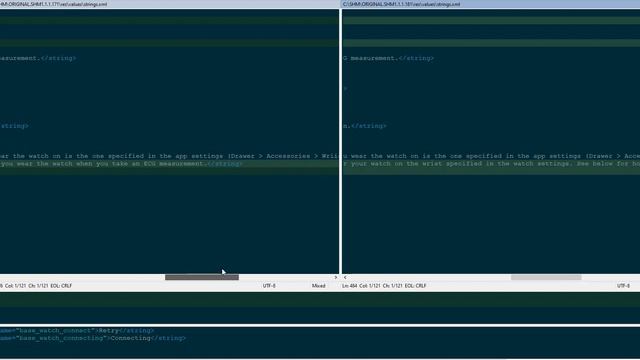Click the left pane 'EOL: CRLF' status entry

tap(61, 286)
